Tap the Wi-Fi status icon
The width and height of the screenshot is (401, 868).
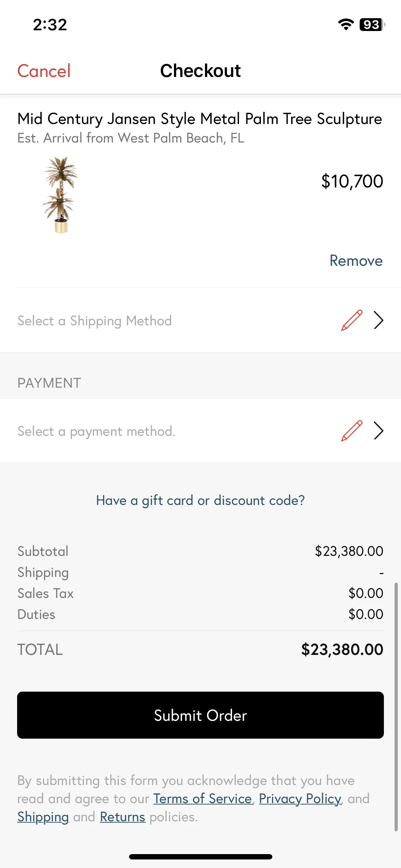(346, 25)
